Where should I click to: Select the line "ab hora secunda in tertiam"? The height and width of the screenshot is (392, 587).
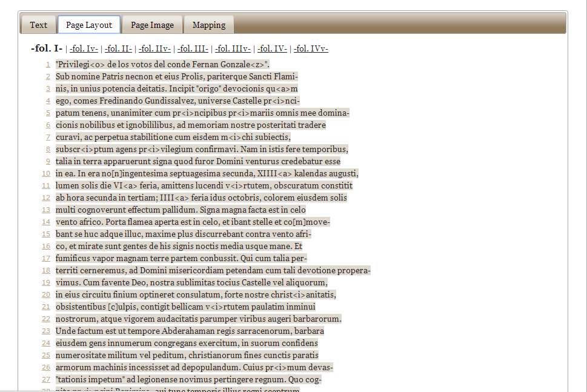(201, 198)
